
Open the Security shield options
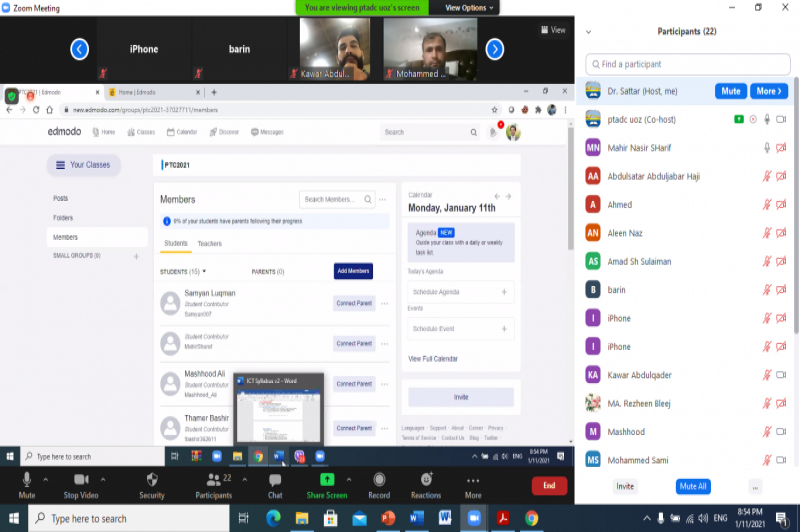point(152,481)
